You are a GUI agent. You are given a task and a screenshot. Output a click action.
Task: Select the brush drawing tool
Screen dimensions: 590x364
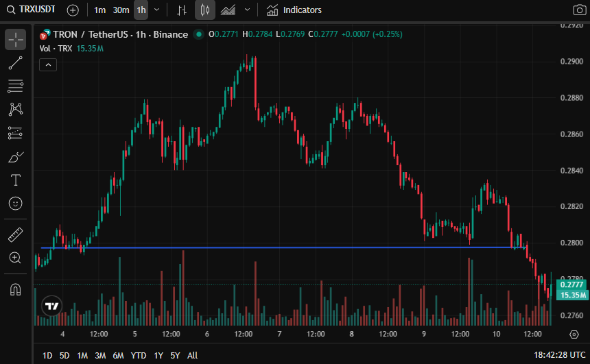[15, 157]
